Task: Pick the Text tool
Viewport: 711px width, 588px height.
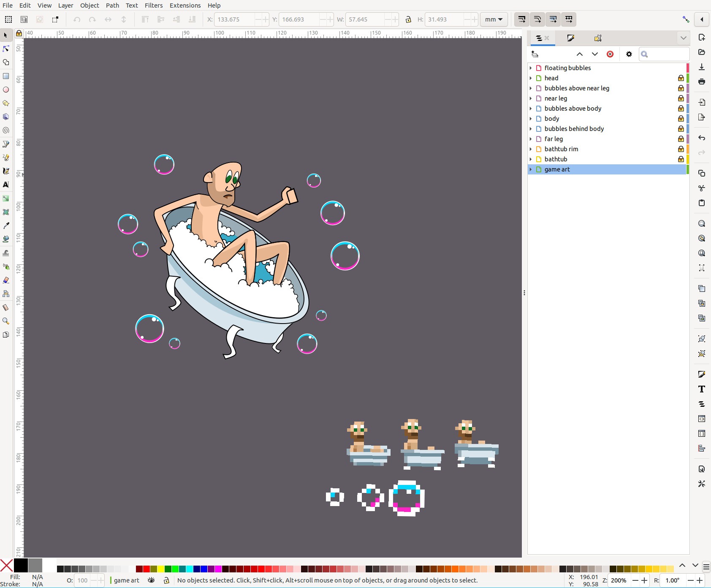Action: coord(6,185)
